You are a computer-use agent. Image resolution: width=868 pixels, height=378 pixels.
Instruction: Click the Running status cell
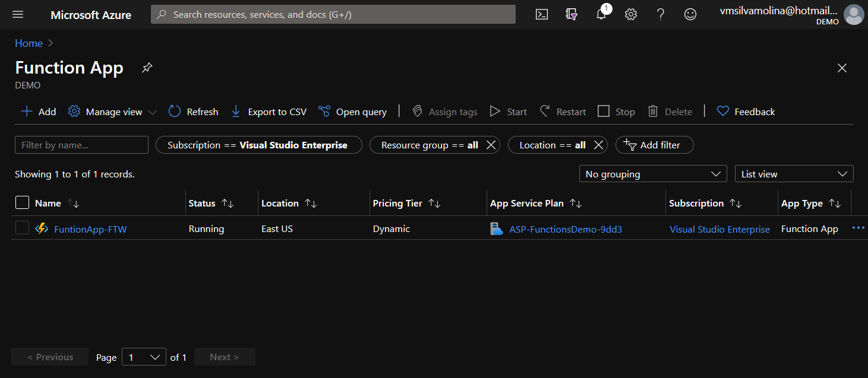tap(206, 229)
